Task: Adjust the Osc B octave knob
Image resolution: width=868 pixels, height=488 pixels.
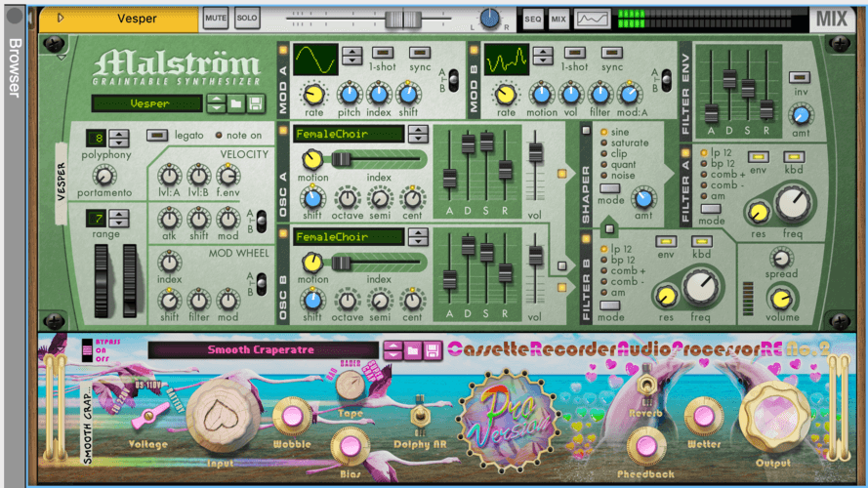Action: (347, 301)
